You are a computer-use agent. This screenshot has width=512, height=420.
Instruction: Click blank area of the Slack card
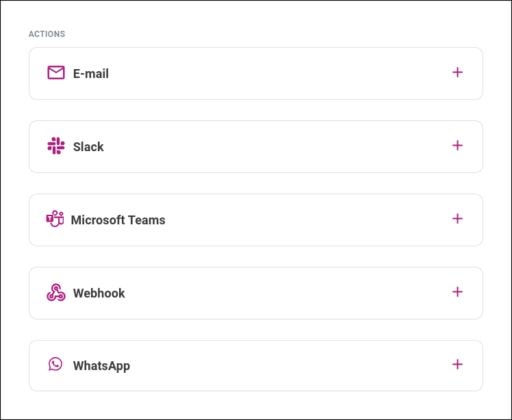(274, 147)
